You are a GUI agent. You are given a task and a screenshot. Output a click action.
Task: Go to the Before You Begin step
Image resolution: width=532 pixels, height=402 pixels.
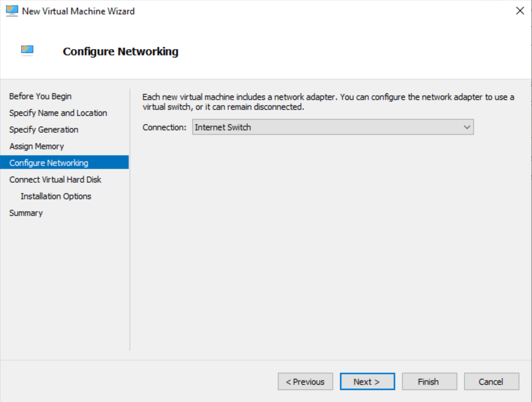tap(40, 96)
